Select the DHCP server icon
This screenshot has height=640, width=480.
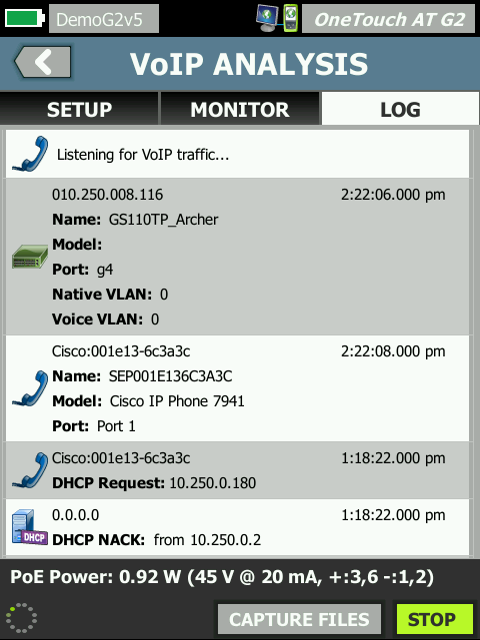(29, 527)
